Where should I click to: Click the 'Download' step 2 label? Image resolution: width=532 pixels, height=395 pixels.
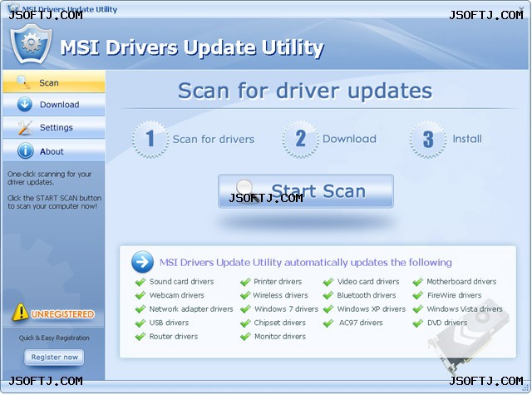pos(349,139)
